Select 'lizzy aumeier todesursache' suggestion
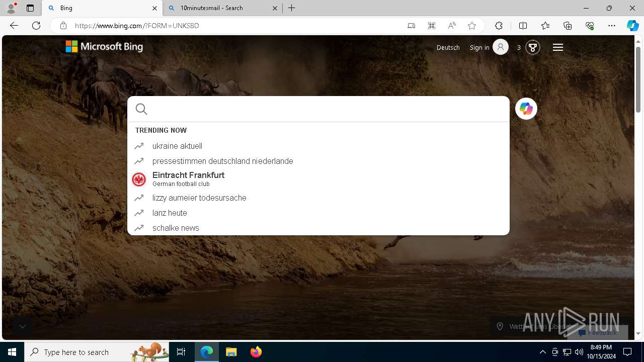This screenshot has width=644, height=362. coord(318,198)
